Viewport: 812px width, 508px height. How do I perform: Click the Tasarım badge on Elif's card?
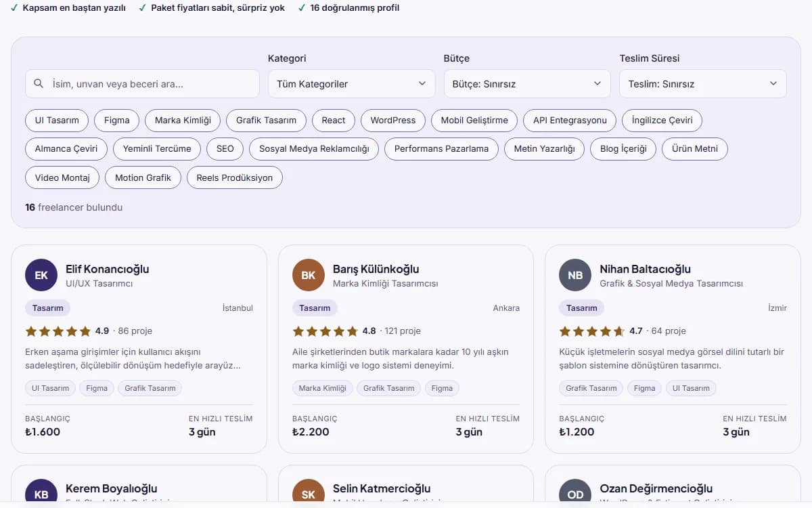47,308
